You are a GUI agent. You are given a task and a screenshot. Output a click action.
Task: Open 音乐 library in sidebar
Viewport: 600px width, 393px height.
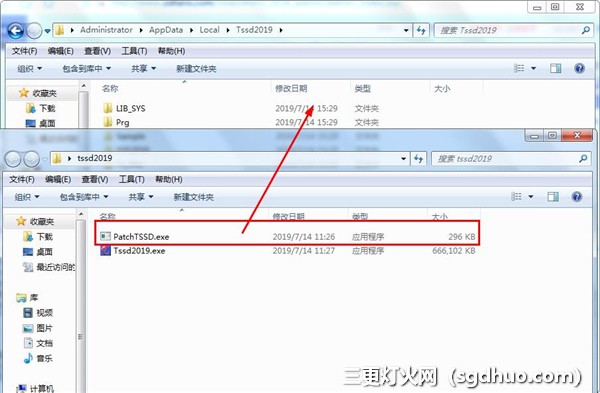point(38,359)
